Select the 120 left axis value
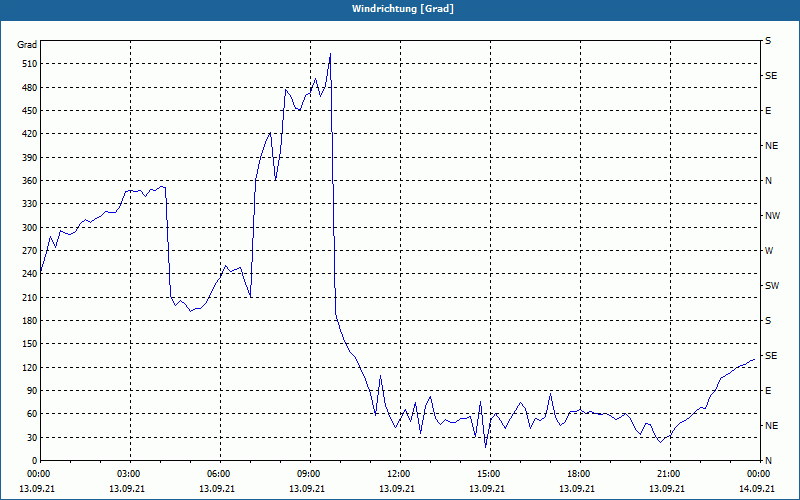This screenshot has height=500, width=800. pyautogui.click(x=28, y=367)
